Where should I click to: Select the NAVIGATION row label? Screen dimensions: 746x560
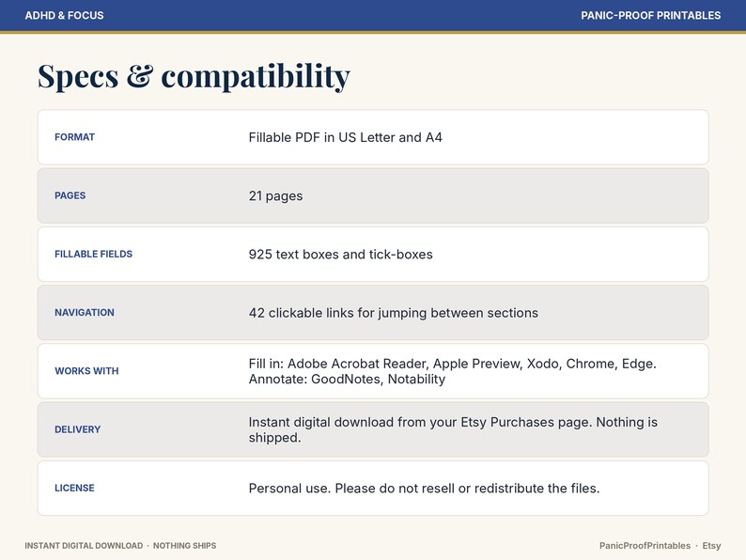pos(85,313)
